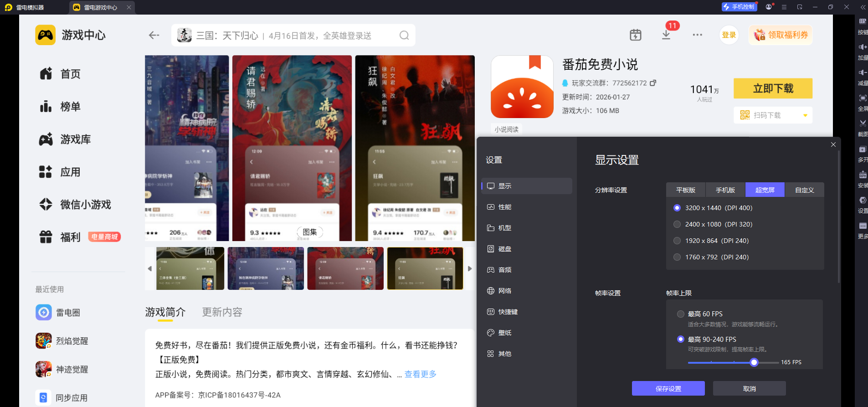Select the 狂飙 screenshot thumbnail
This screenshot has width=868, height=407.
425,268
